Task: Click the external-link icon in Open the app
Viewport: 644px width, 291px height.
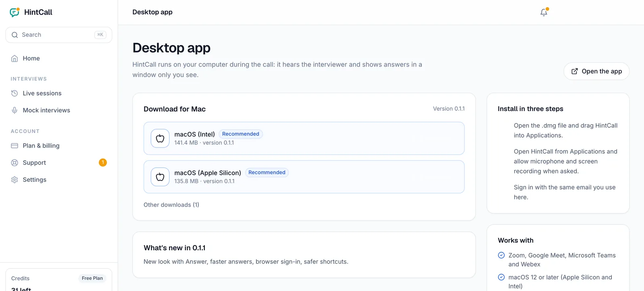Action: pos(574,71)
